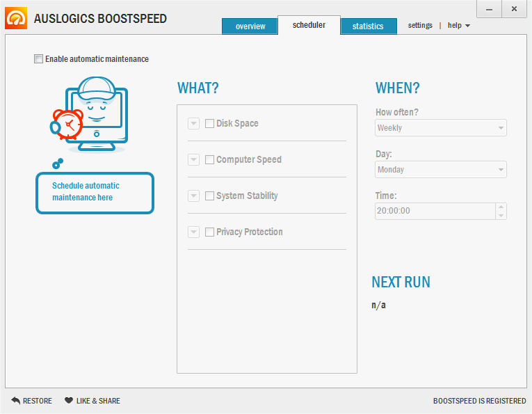Select the scheduler tab
Viewport: 532px width, 414px height.
(309, 25)
